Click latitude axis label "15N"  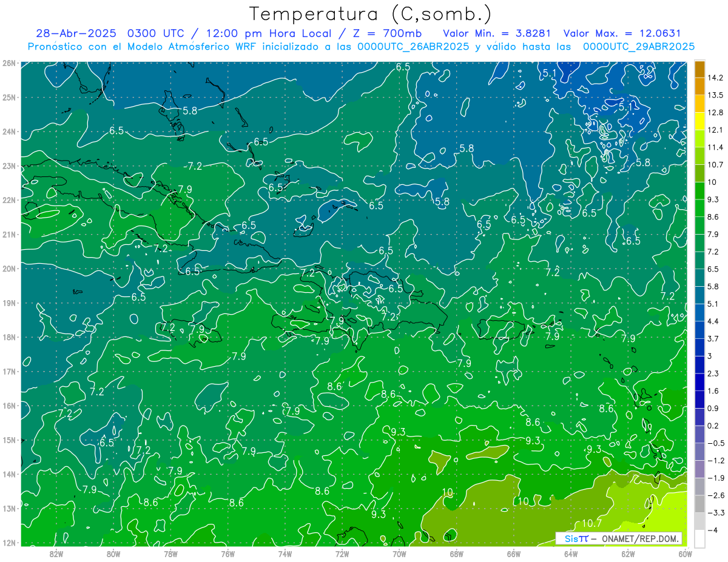(9, 440)
